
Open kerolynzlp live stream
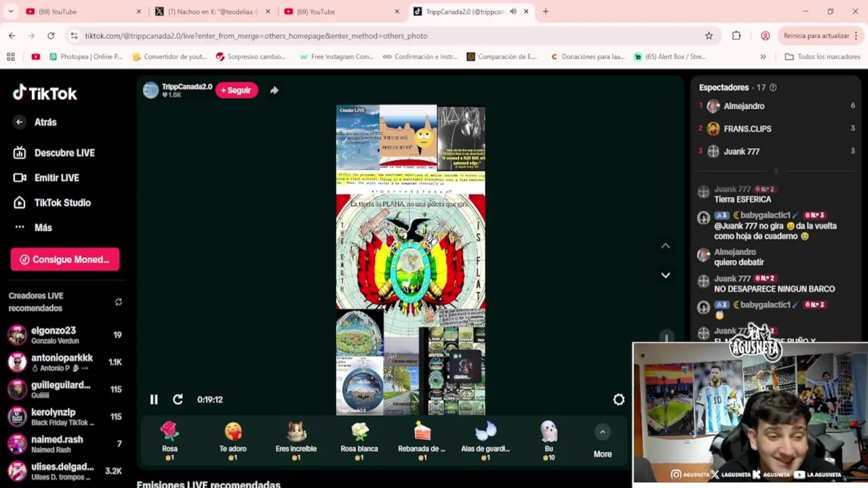[x=64, y=416]
